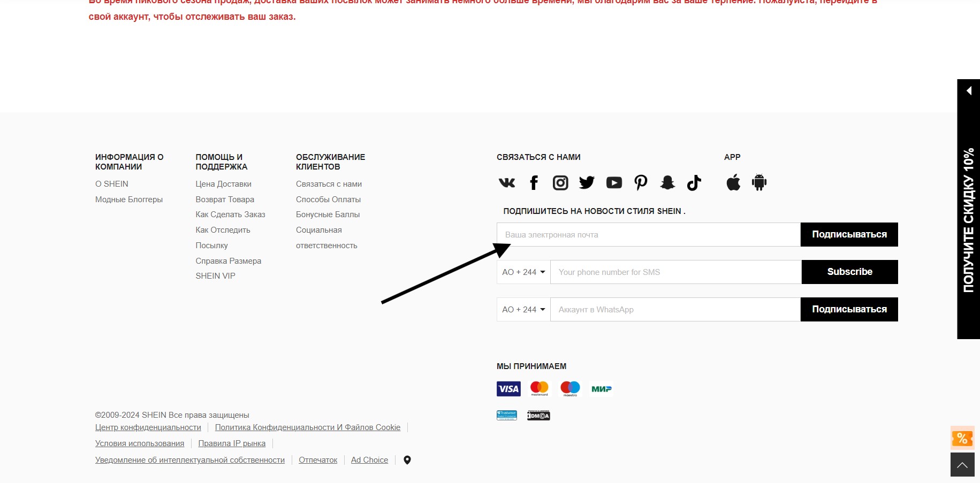This screenshot has width=980, height=483.
Task: Click the email subscription input field
Action: [649, 235]
